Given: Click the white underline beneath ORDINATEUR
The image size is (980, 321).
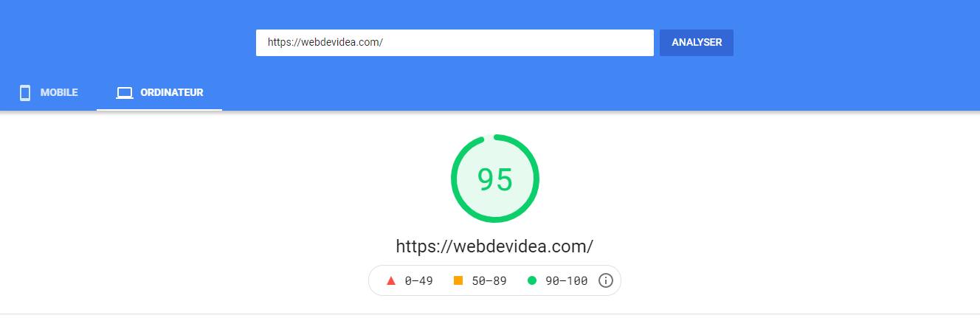Looking at the screenshot, I should (159, 109).
